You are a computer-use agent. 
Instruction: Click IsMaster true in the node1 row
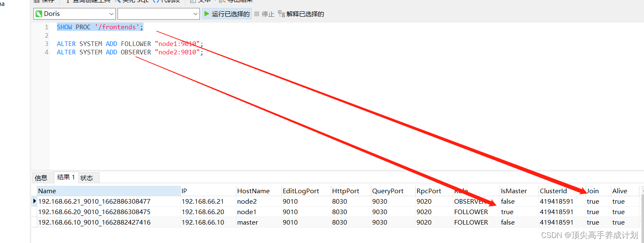[x=519, y=212]
